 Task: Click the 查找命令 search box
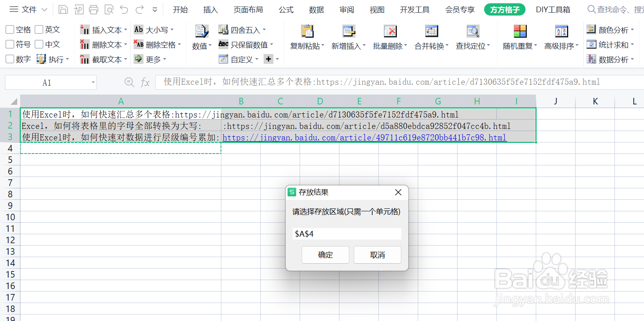615,9
